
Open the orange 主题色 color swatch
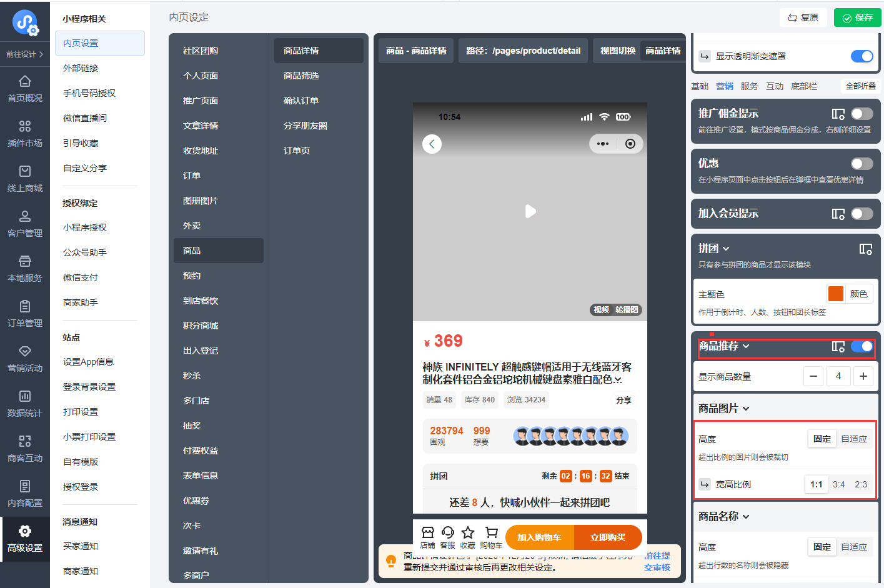[835, 294]
